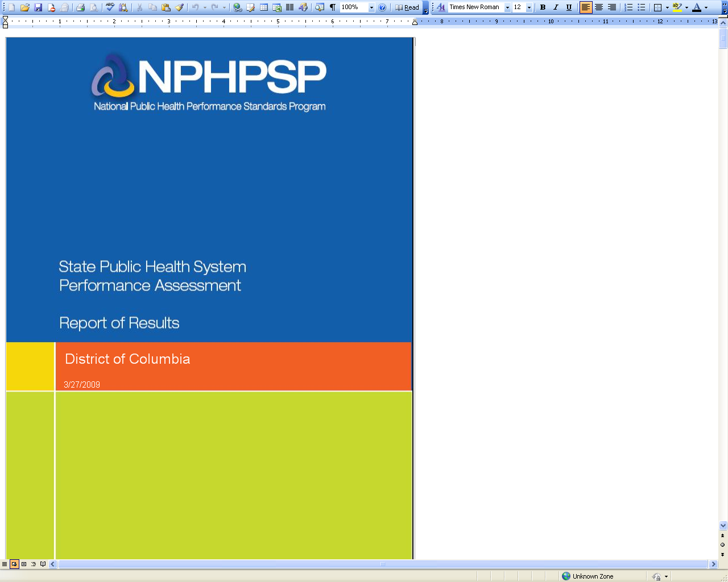Viewport: 728px width, 582px height.
Task: Open the highlight color dropdown arrow
Action: [x=686, y=7]
